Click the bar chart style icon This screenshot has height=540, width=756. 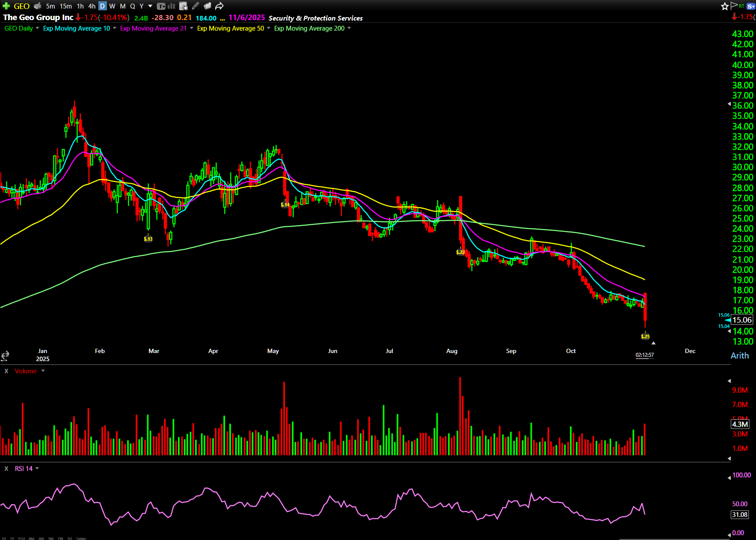tap(172, 6)
